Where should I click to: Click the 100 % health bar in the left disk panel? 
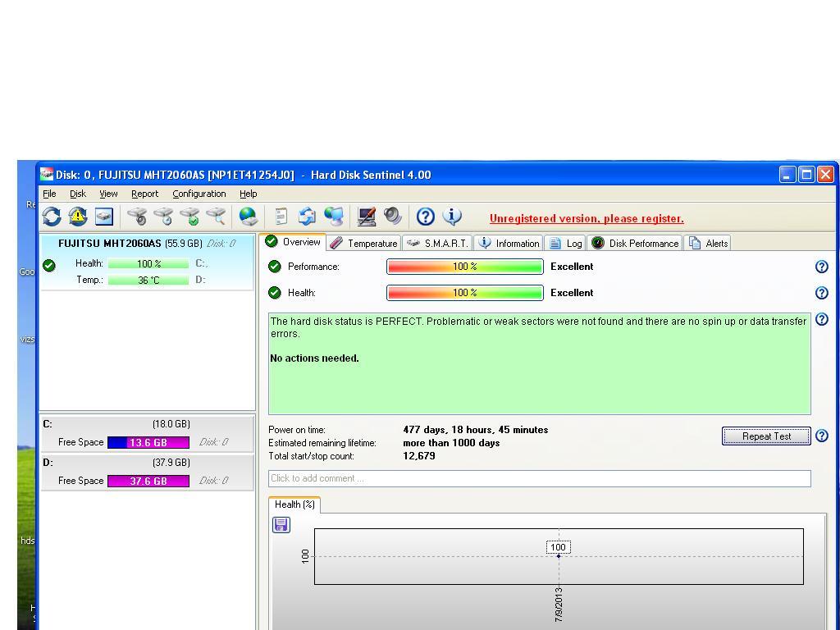click(148, 263)
